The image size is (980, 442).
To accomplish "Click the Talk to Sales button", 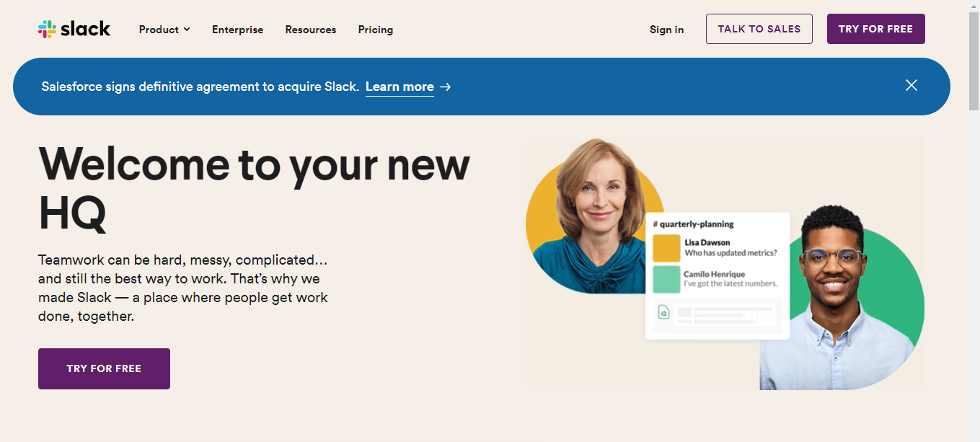I will point(759,29).
